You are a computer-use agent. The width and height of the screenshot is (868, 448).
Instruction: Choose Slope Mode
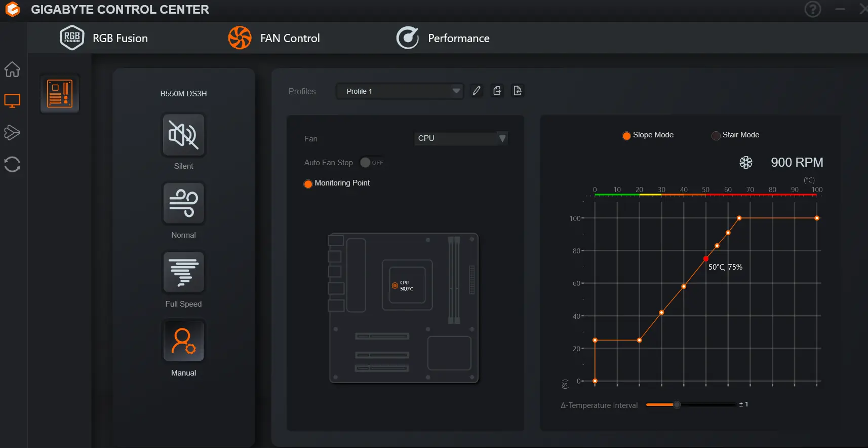[626, 135]
